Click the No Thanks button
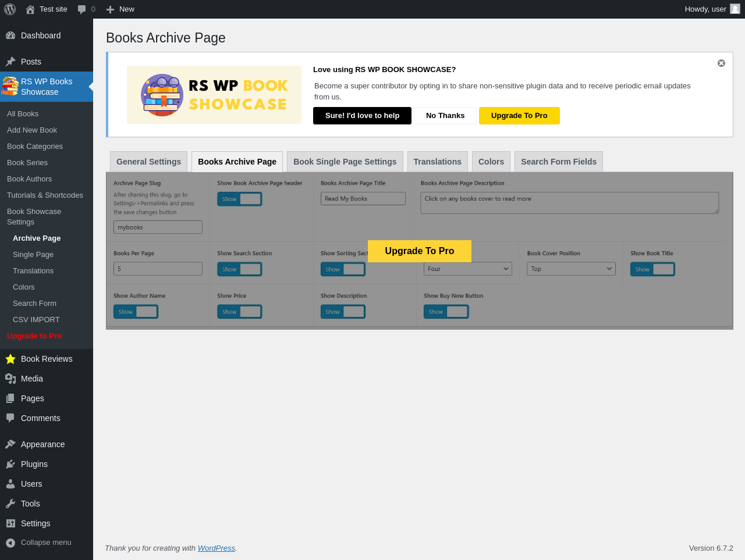The image size is (745, 560). 445,116
